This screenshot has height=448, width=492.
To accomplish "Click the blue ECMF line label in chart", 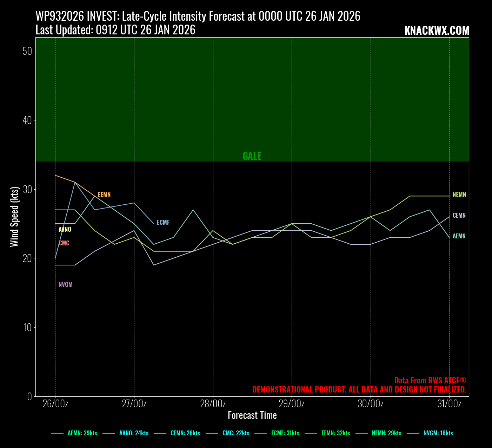I will coord(163,223).
